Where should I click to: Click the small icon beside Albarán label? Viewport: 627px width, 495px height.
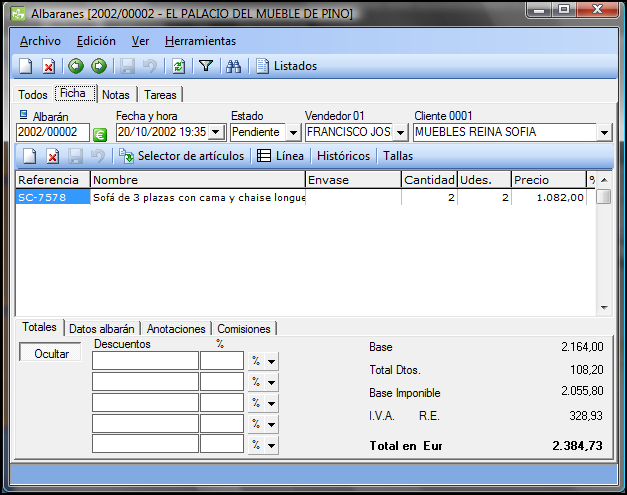point(24,115)
